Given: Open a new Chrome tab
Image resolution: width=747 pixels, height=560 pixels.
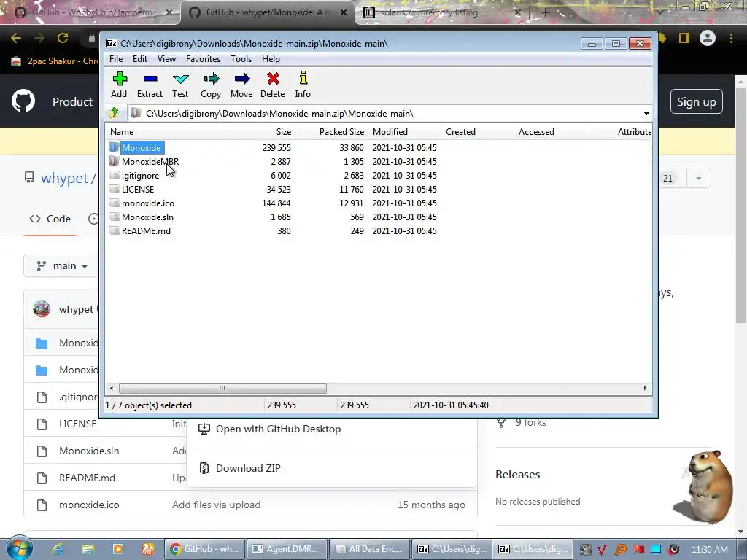Looking at the screenshot, I should tap(546, 12).
